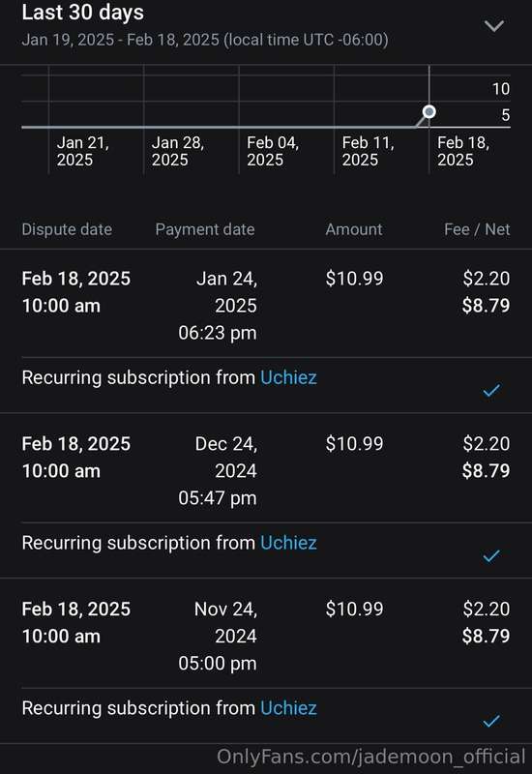This screenshot has height=774, width=532.
Task: Expand the Last 30 days date range chevron
Action: click(494, 26)
